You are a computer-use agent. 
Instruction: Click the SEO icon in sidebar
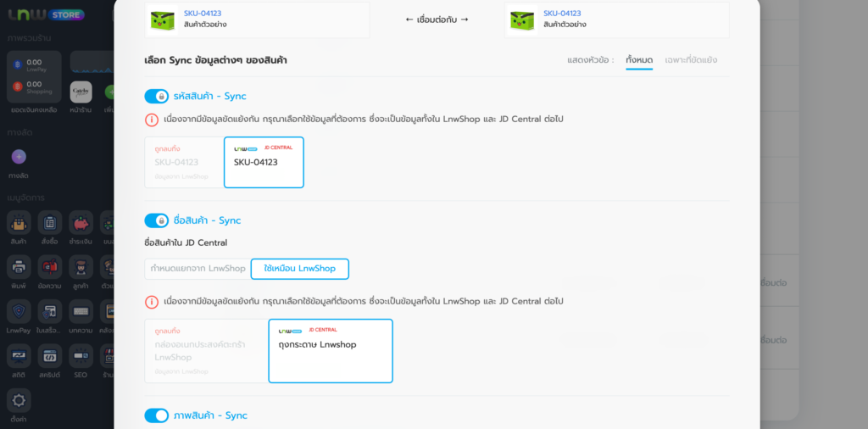[81, 356]
